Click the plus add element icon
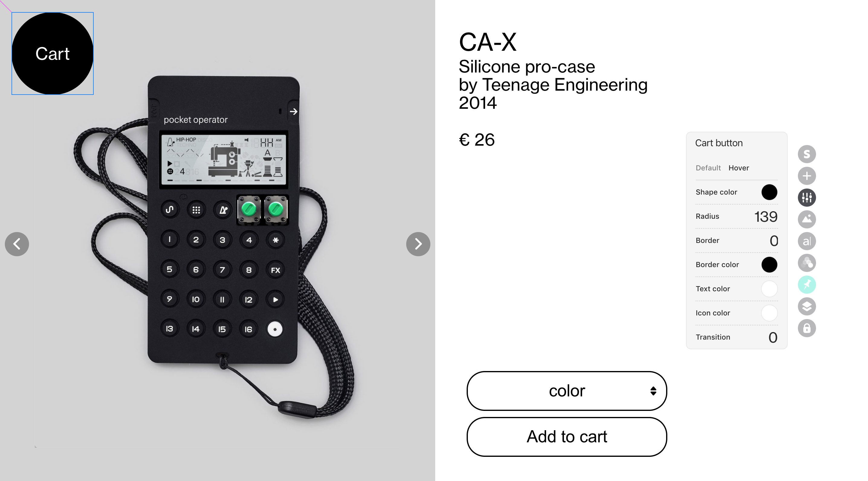 [x=807, y=176]
